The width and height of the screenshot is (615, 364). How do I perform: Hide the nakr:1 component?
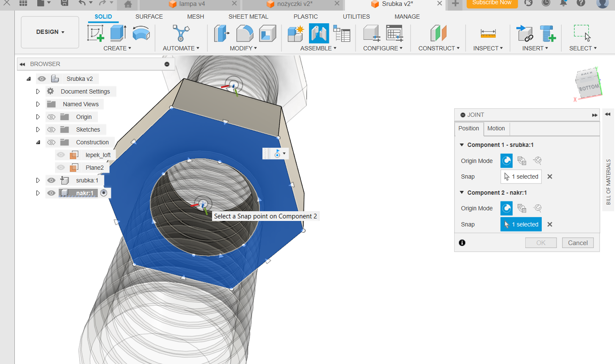point(51,193)
